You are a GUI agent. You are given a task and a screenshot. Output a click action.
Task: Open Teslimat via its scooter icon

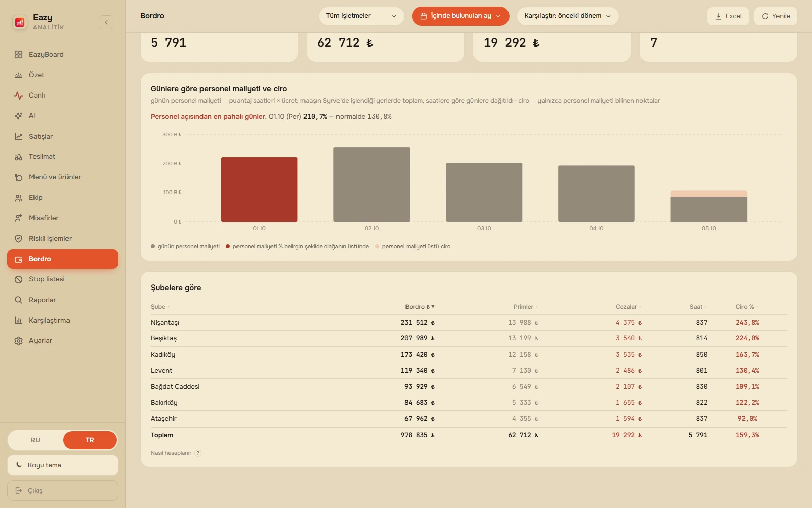pyautogui.click(x=19, y=157)
